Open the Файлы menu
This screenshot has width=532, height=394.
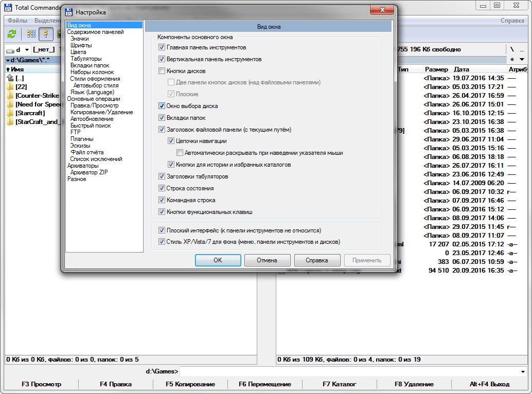pos(17,21)
